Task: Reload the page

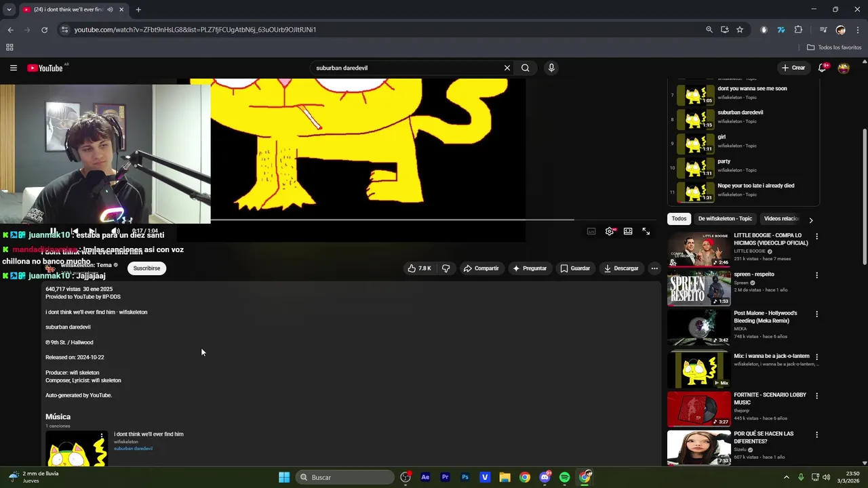Action: [44, 30]
